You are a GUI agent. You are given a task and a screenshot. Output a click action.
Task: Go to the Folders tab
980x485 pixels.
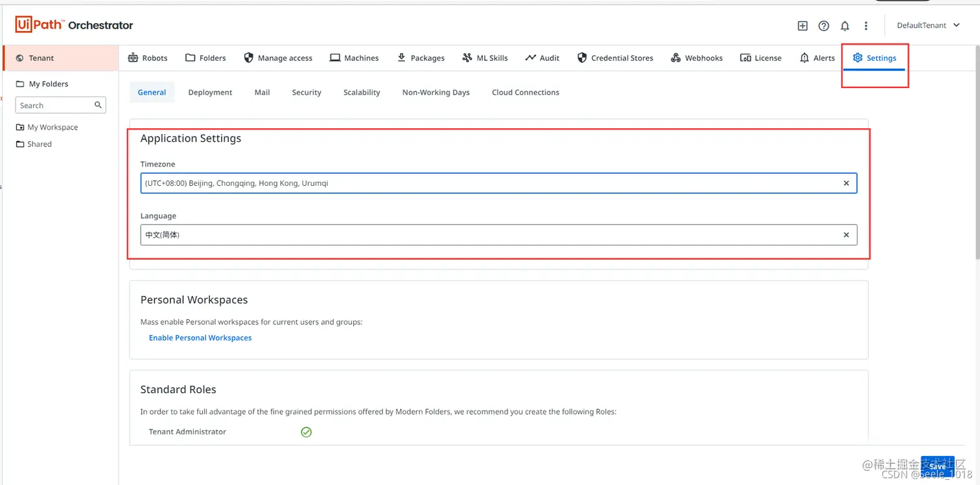click(205, 58)
